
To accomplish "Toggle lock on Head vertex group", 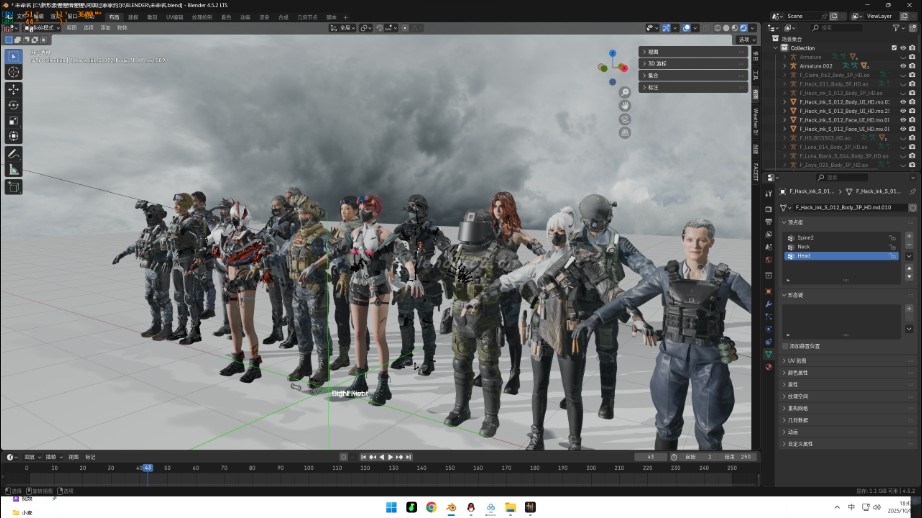I will point(893,256).
